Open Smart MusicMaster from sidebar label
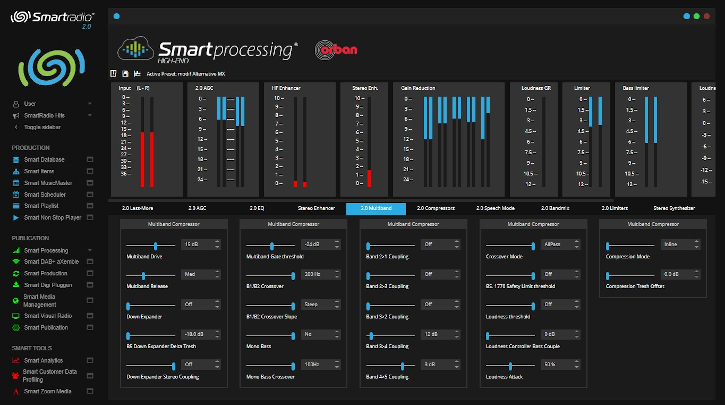Image resolution: width=725 pixels, height=405 pixels. click(48, 183)
